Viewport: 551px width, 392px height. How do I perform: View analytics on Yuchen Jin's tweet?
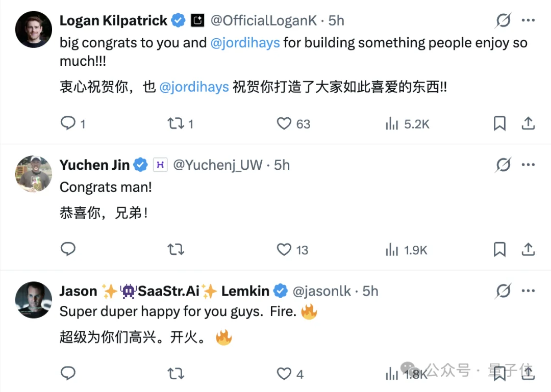pyautogui.click(x=392, y=250)
